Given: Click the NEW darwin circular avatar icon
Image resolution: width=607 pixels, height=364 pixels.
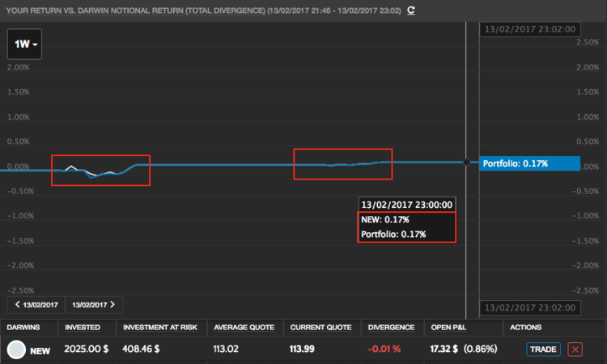Looking at the screenshot, I should (x=15, y=350).
